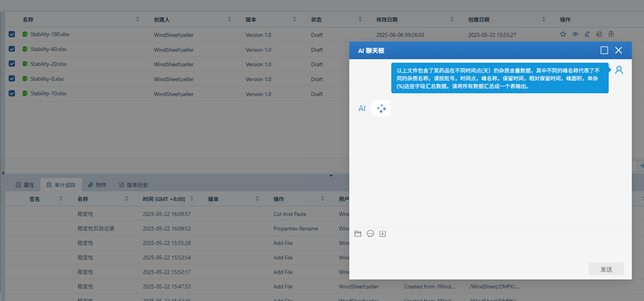644x301 pixels.
Task: Click the user avatar icon in chat
Action: pyautogui.click(x=619, y=70)
